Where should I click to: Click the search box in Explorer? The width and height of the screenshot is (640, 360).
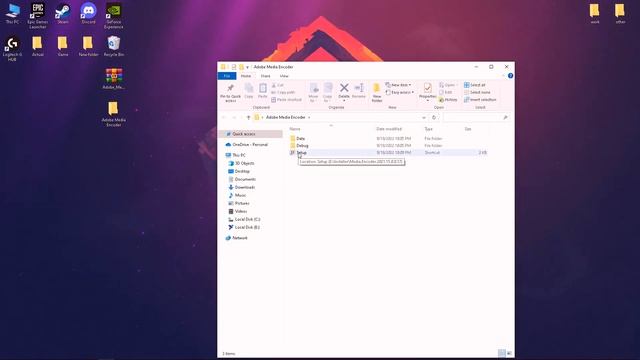tap(476, 118)
